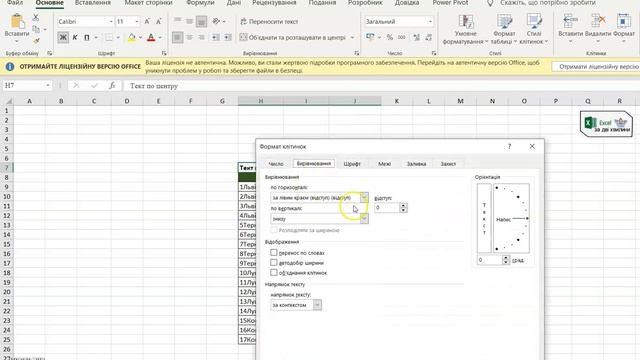Switch to Захист tab in dialog
The width and height of the screenshot is (640, 360).
pos(448,164)
